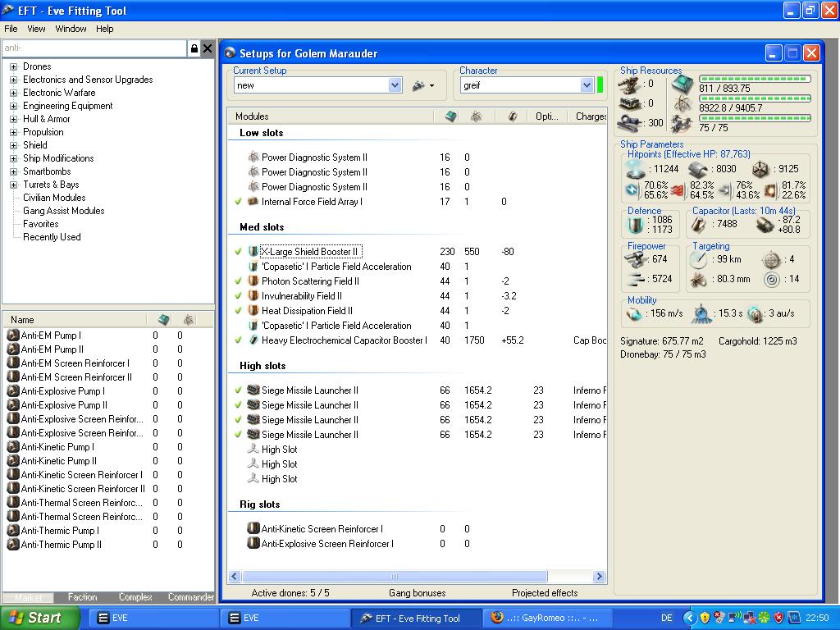Clear the search with the X icon
The image size is (840, 630).
[x=208, y=48]
